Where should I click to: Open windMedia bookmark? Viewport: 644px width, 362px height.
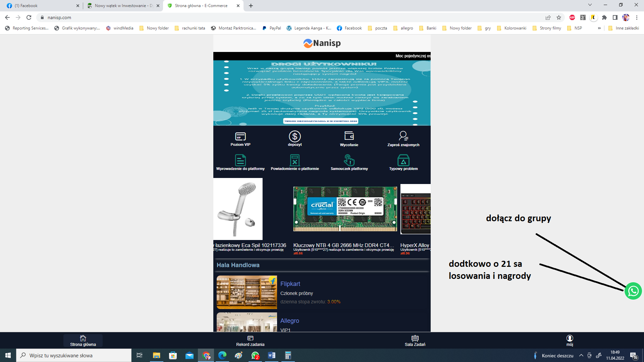pyautogui.click(x=120, y=28)
